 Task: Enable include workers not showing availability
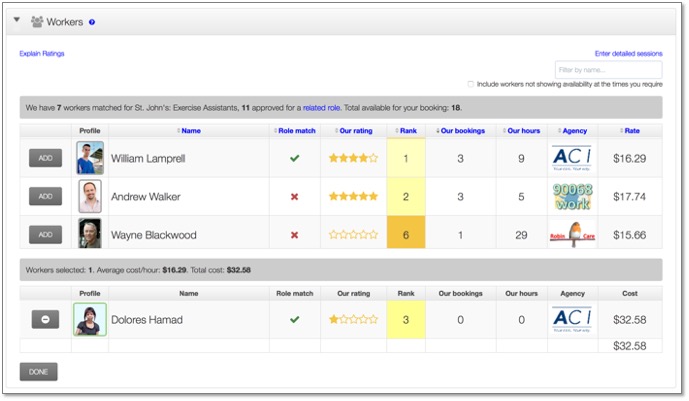tap(471, 84)
